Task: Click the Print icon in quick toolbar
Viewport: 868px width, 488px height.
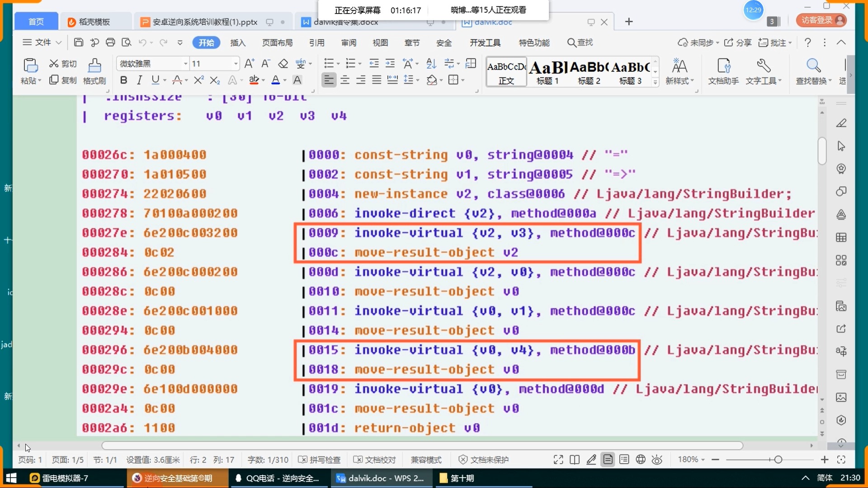Action: [110, 42]
